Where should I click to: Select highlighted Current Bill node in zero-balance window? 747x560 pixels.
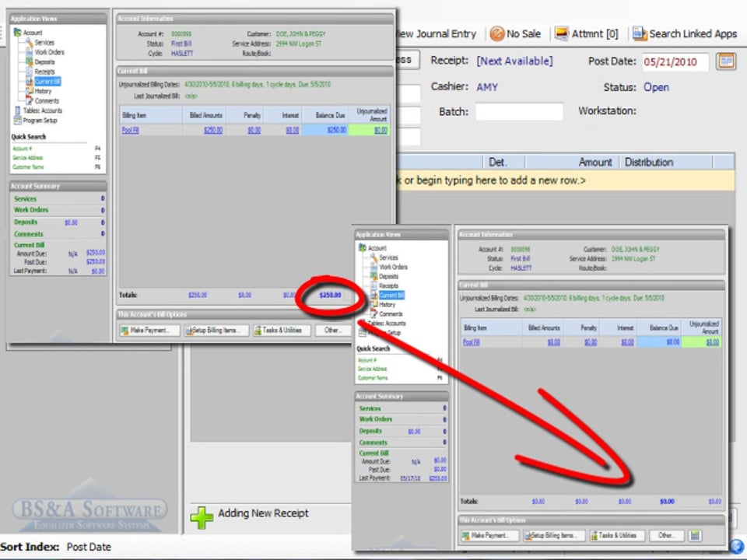pos(391,296)
